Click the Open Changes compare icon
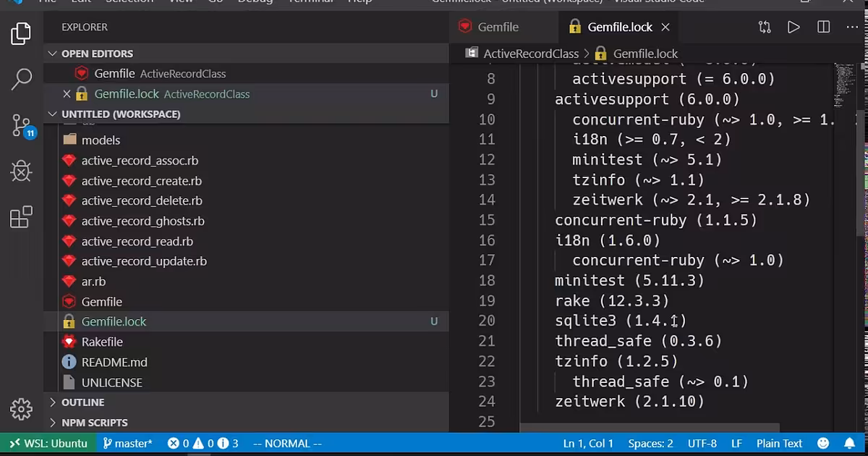 tap(765, 27)
